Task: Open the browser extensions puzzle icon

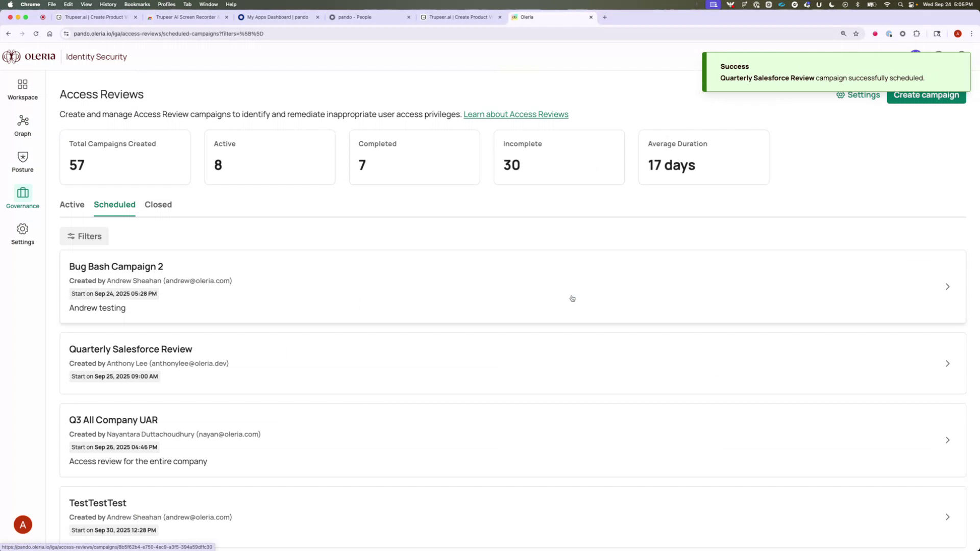Action: tap(917, 34)
